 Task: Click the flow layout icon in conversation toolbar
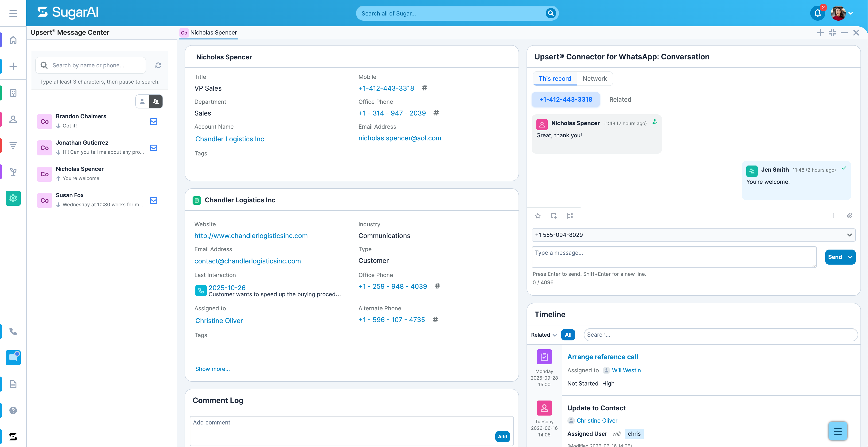click(x=570, y=216)
